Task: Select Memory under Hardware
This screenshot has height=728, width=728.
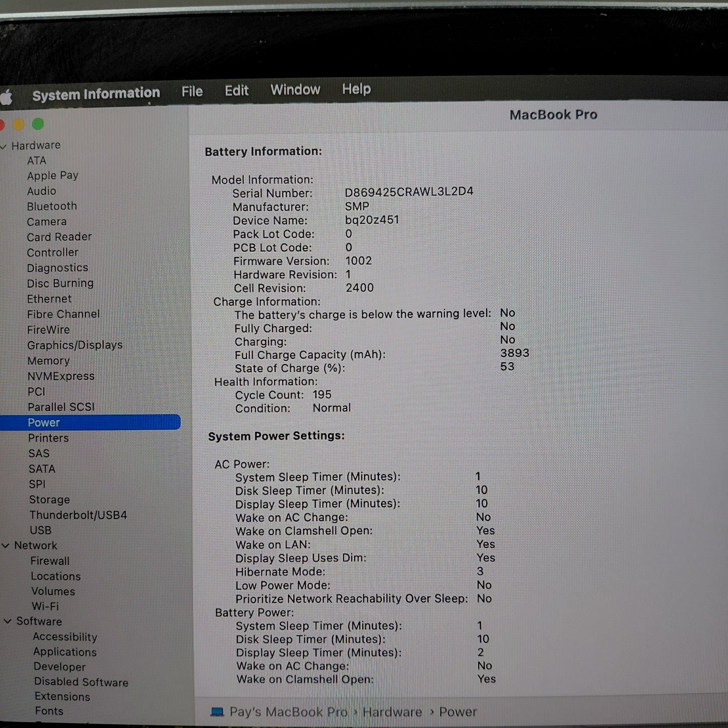Action: click(48, 361)
